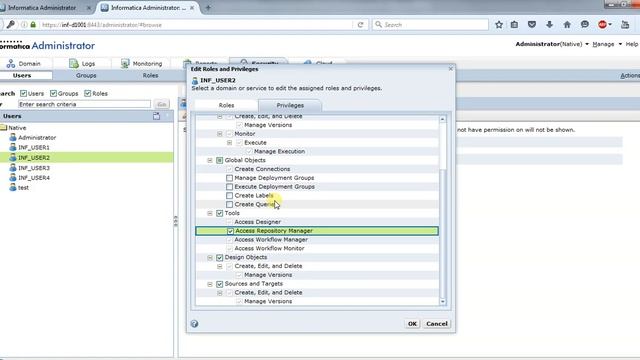Click the Go search button
Image resolution: width=640 pixels, height=360 pixels.
[162, 104]
